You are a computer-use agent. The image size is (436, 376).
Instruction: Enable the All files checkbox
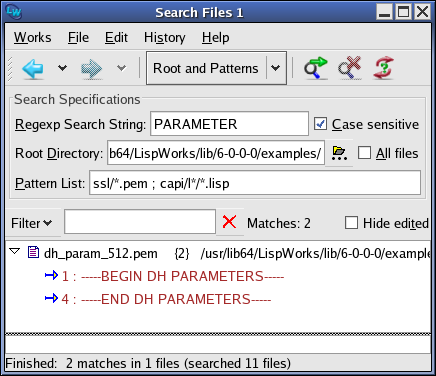point(364,153)
